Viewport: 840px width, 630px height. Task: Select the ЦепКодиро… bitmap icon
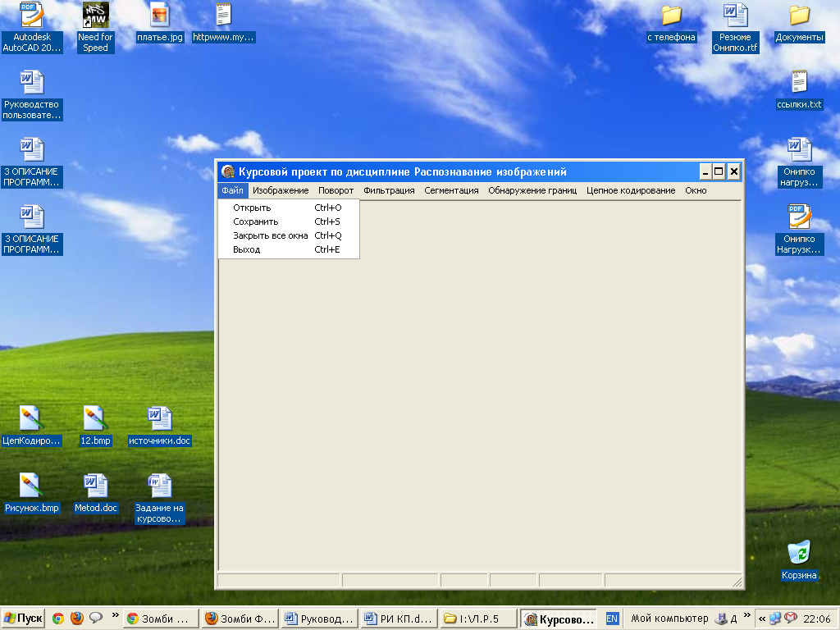32,426
